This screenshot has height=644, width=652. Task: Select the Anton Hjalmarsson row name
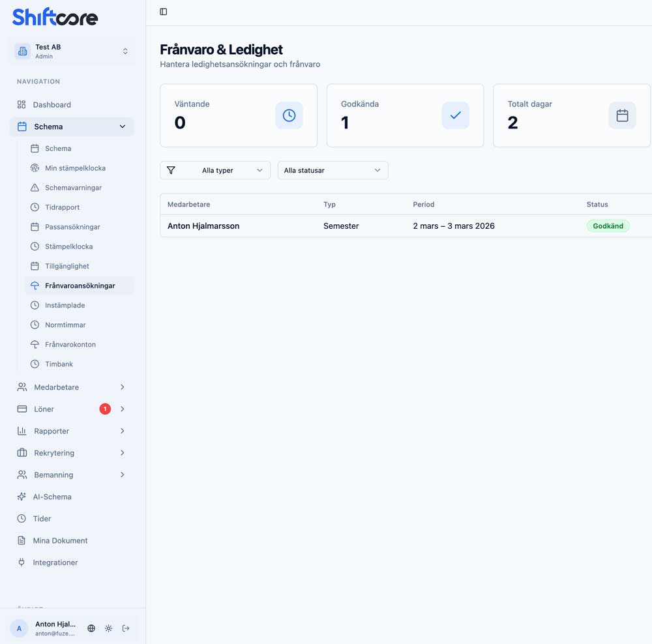(203, 226)
